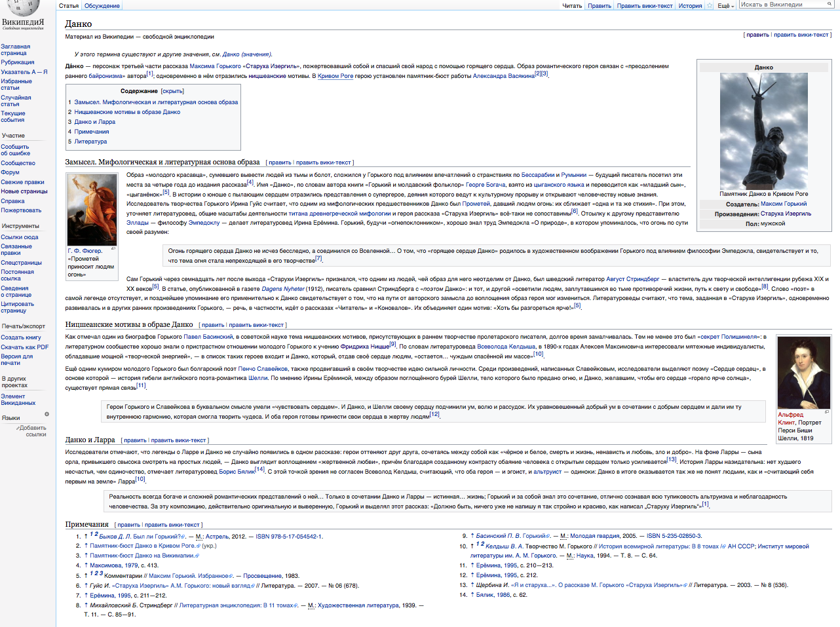Screen dimensions: 840x627
Task: Open Сообщить об ошибке sidebar link
Action: [15, 150]
